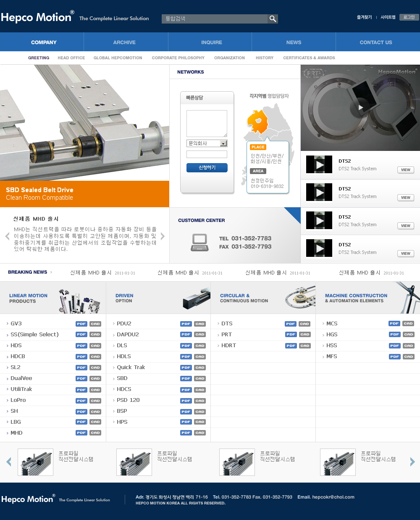
Task: Show the next product profile using right arrow
Action: pos(412,462)
